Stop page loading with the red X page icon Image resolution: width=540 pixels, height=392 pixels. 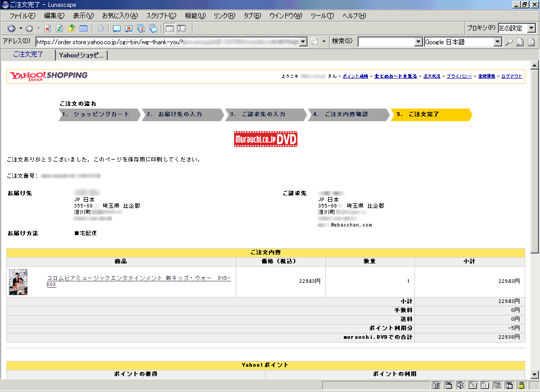point(47,28)
